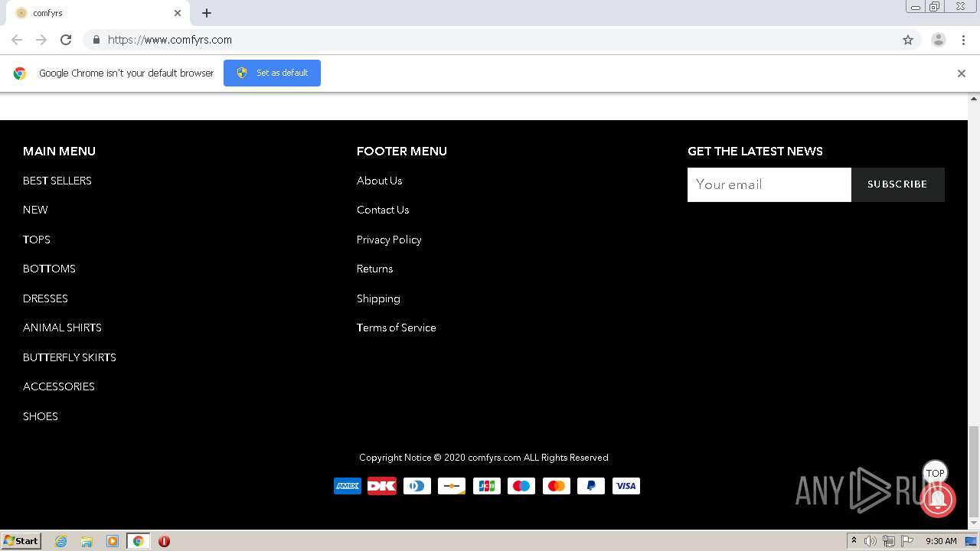980x551 pixels.
Task: Read the Privacy Policy
Action: (x=389, y=240)
